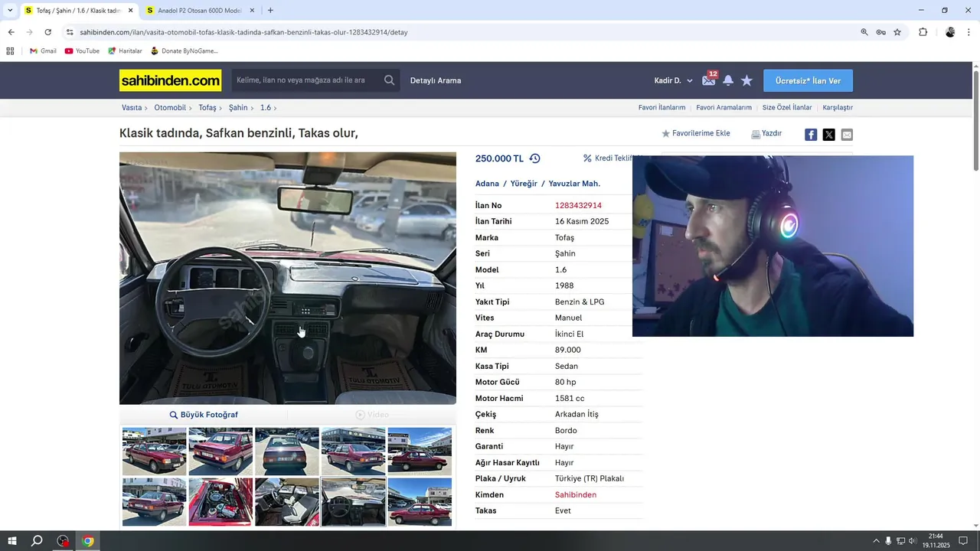This screenshot has width=980, height=551.
Task: Open Büyük Fotoğraf view
Action: point(204,415)
